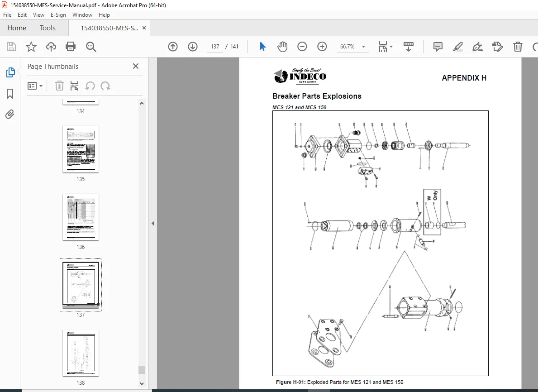Viewport: 538px width, 392px height.
Task: Delete with toolbar trash icon
Action: pos(518,47)
